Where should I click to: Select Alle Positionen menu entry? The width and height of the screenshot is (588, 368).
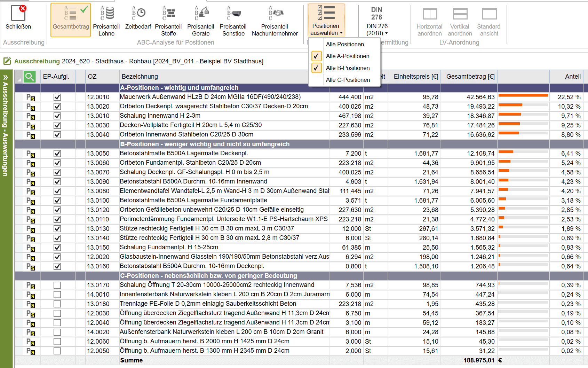tap(344, 44)
